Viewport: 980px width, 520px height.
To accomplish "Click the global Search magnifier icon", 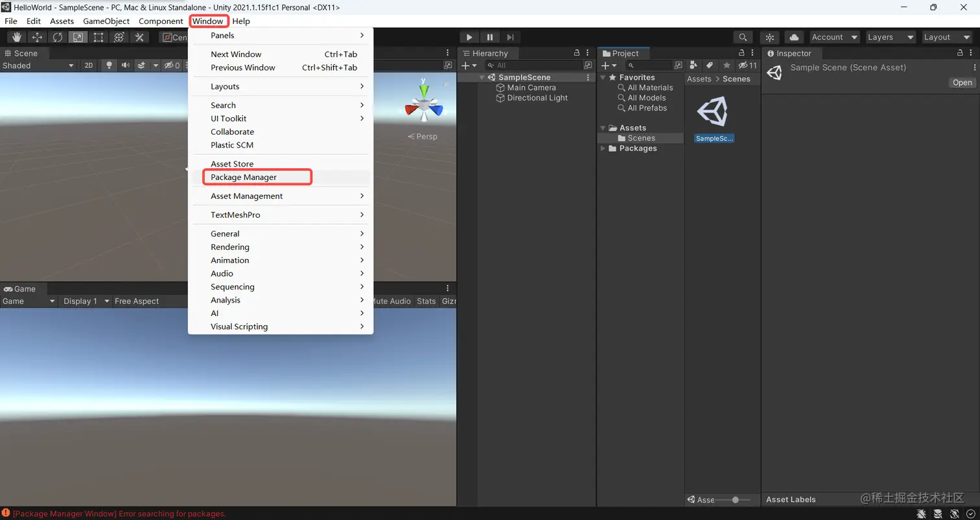I will point(743,38).
